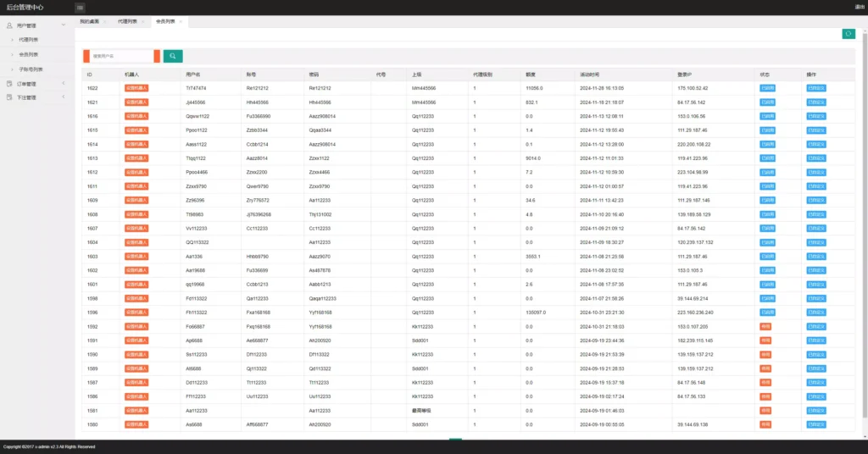Toggle the 停用 status for user ID 1592
This screenshot has width=868, height=454.
coord(765,326)
